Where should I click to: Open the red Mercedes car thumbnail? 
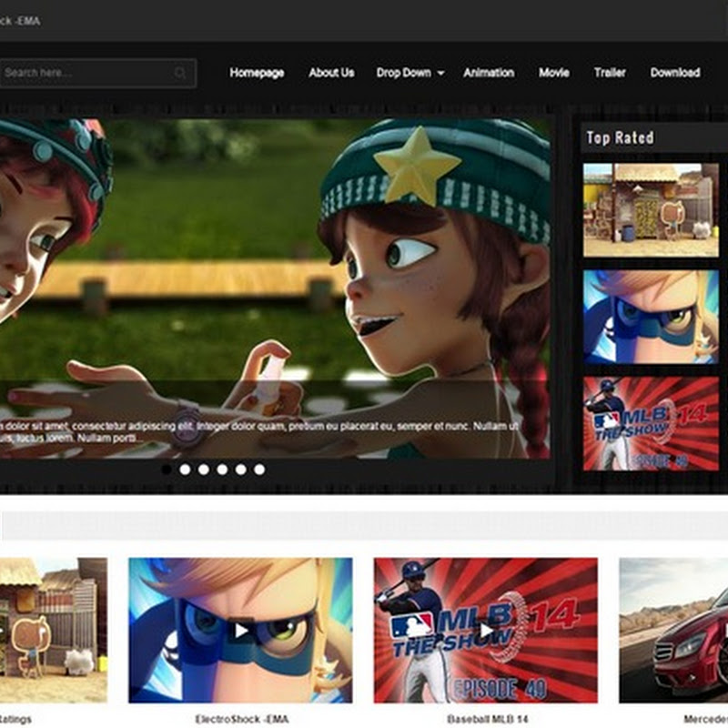pyautogui.click(x=673, y=631)
